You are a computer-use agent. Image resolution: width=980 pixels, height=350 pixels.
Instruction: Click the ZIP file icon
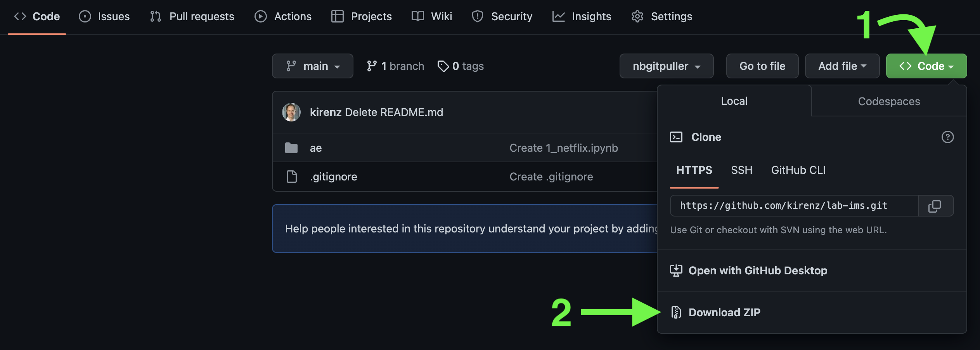[x=676, y=312]
